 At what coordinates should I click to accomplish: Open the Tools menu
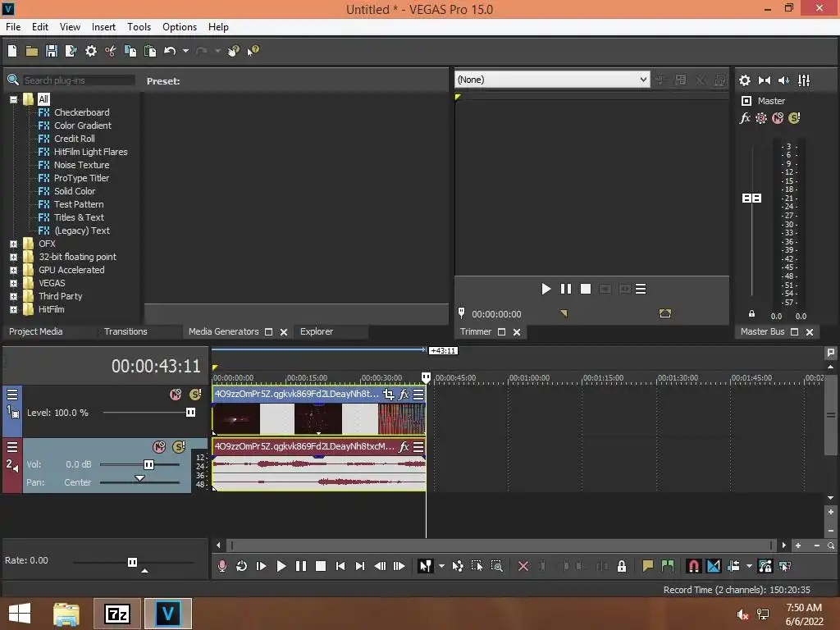point(139,27)
